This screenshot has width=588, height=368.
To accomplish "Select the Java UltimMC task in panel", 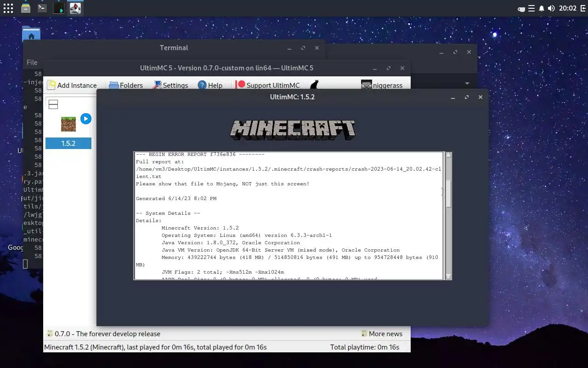I will [x=75, y=8].
